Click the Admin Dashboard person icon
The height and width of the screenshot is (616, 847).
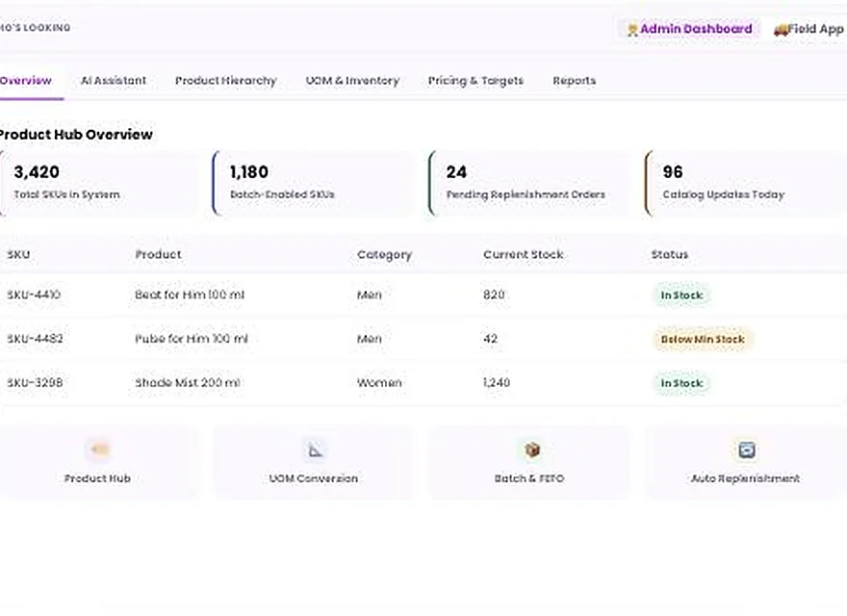click(x=632, y=29)
